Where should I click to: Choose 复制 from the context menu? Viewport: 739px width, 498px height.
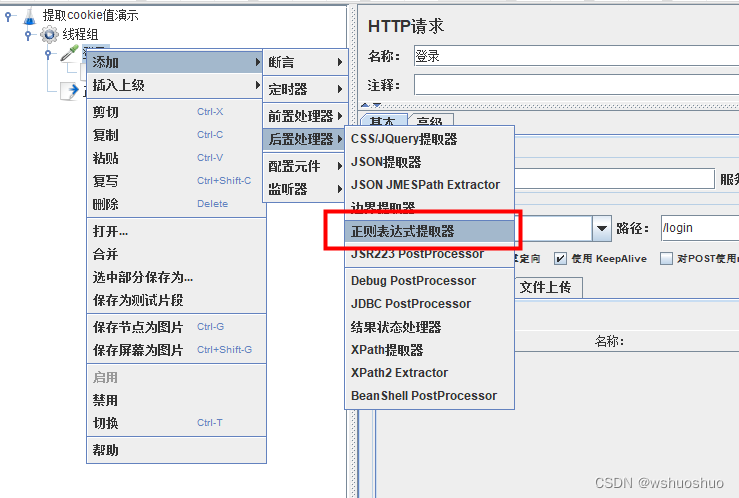(x=176, y=135)
